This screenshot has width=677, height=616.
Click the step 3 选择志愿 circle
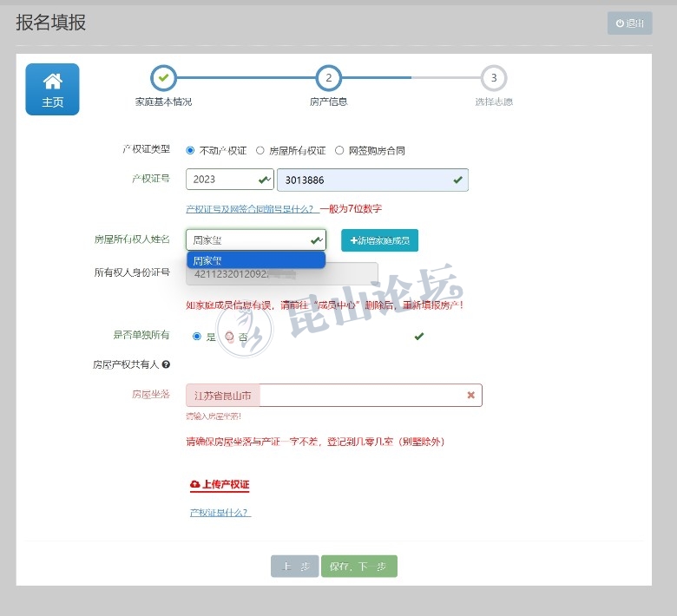(x=493, y=78)
